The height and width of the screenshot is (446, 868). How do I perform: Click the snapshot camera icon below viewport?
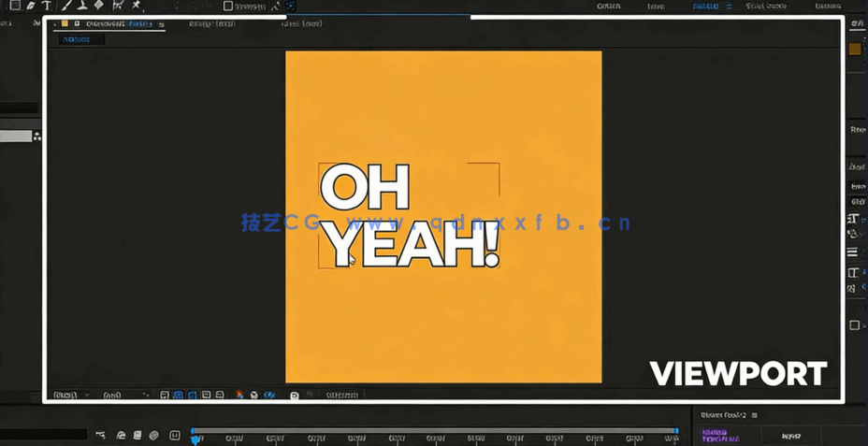tap(294, 396)
